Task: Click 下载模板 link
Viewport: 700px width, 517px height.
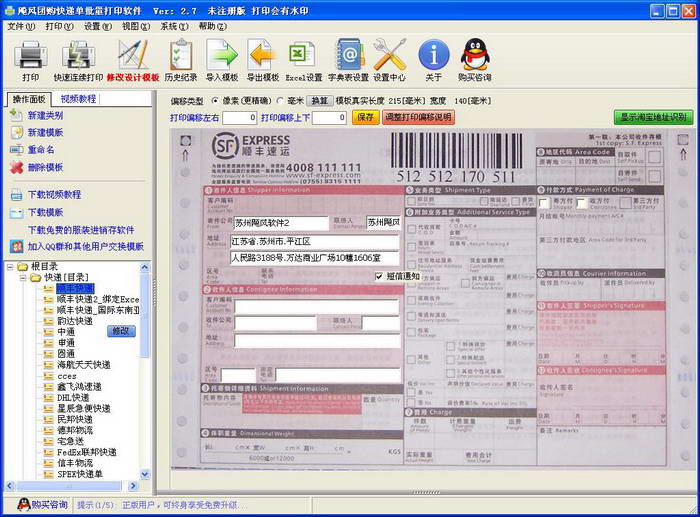Action: 45,213
